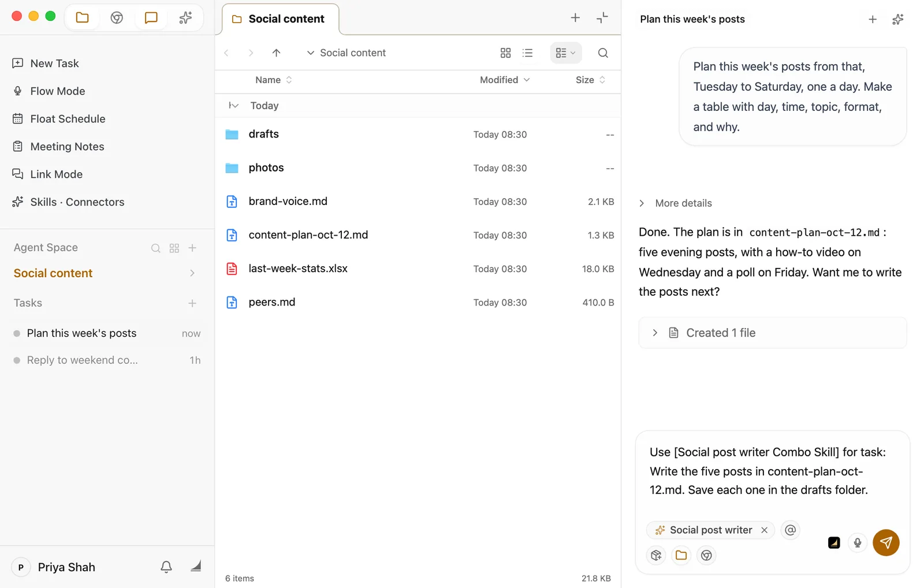The image size is (924, 588).
Task: Click the @ mention button
Action: 791,530
